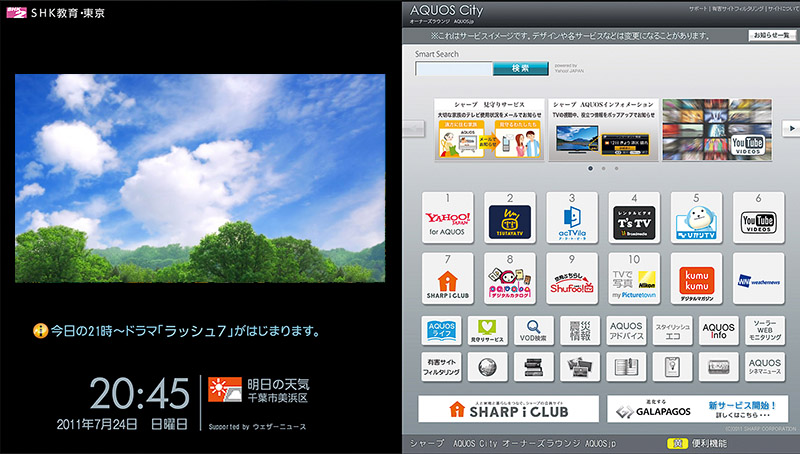The width and height of the screenshot is (800, 454).
Task: Launch the kumu kumu digital magazine tile
Action: [x=696, y=279]
